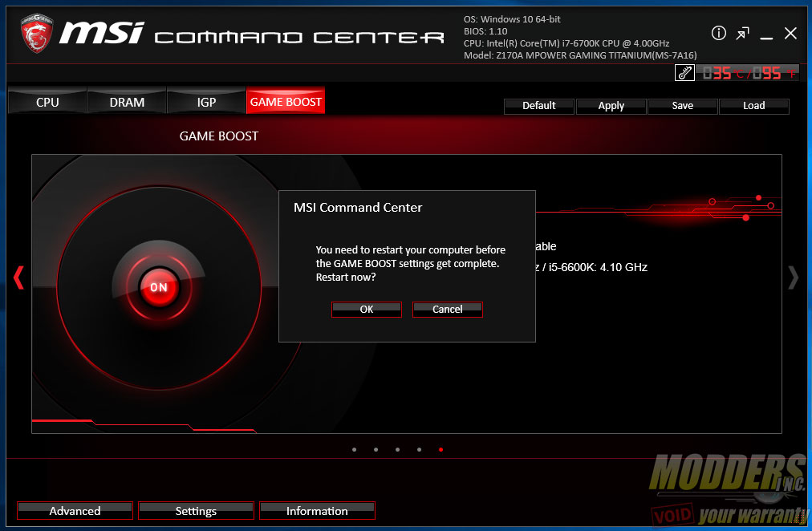Cancel the restart dialog
The image size is (812, 531).
click(x=448, y=310)
